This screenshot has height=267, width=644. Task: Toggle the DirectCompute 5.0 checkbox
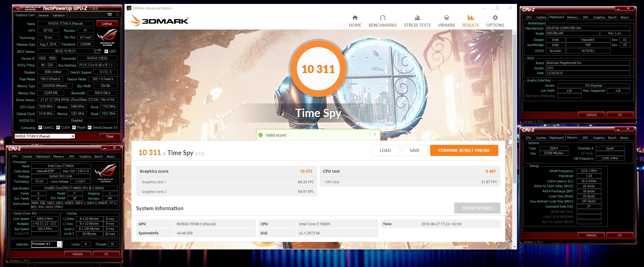tap(89, 128)
